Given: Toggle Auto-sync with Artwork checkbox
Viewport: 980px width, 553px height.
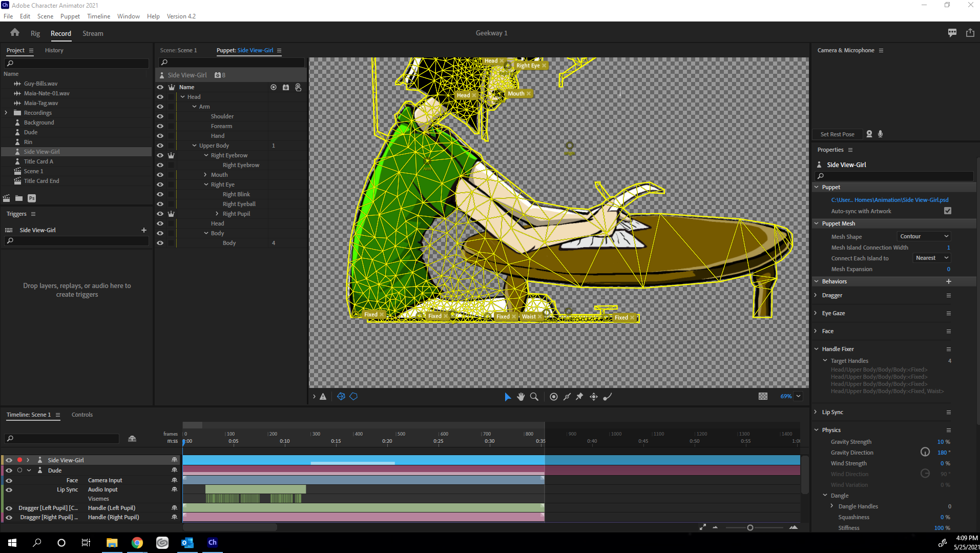Looking at the screenshot, I should tap(948, 211).
